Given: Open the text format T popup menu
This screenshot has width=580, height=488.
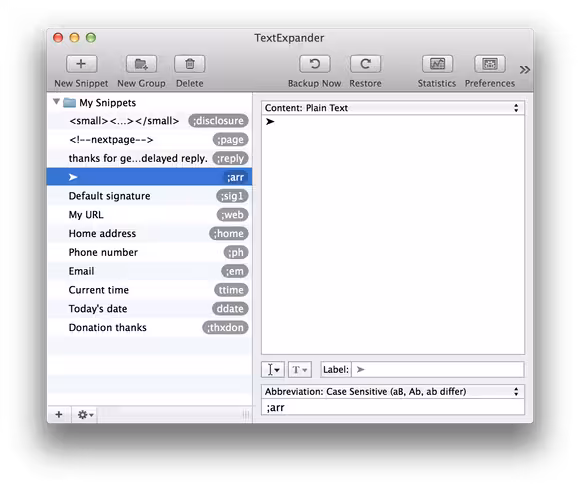Looking at the screenshot, I should [300, 370].
